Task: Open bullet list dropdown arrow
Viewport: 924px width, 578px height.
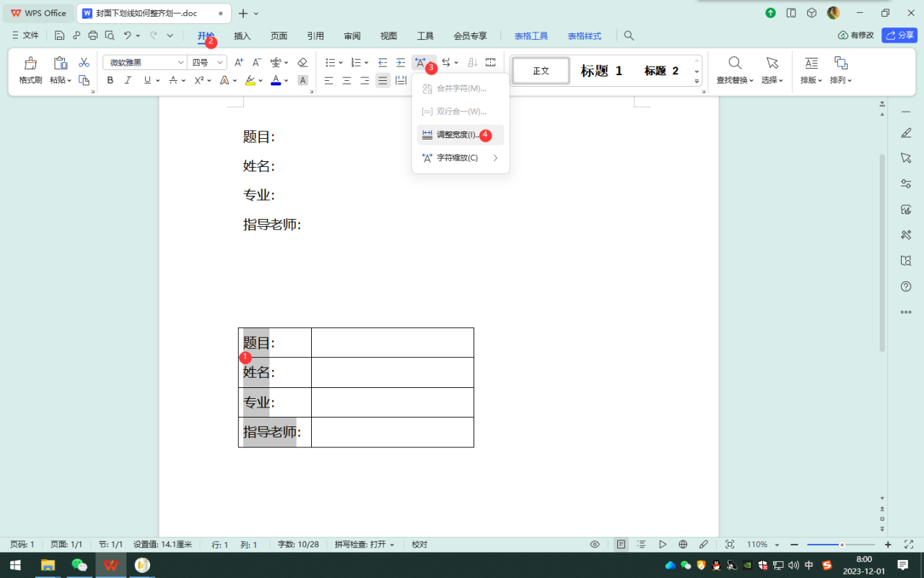Action: (x=341, y=63)
